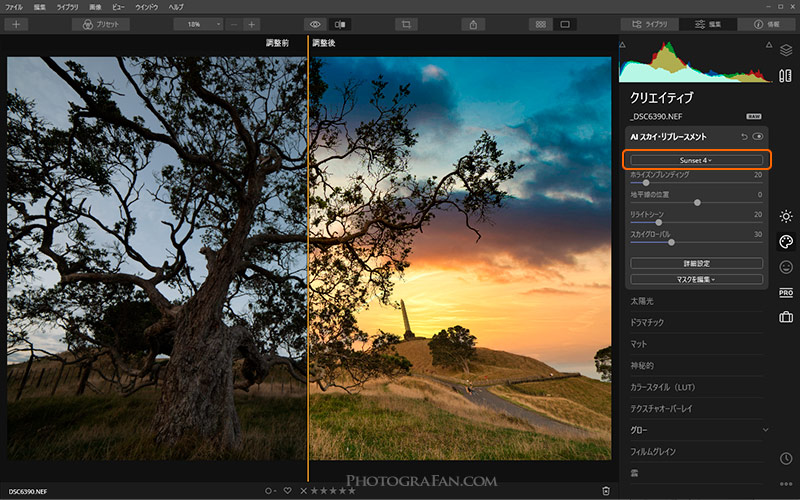Reject the photo with X icon

click(x=304, y=491)
